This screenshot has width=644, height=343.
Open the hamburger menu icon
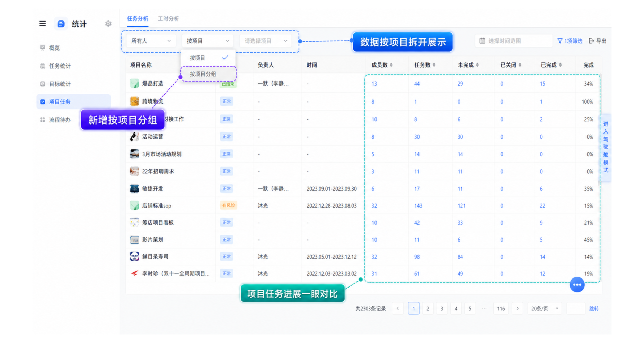[43, 24]
